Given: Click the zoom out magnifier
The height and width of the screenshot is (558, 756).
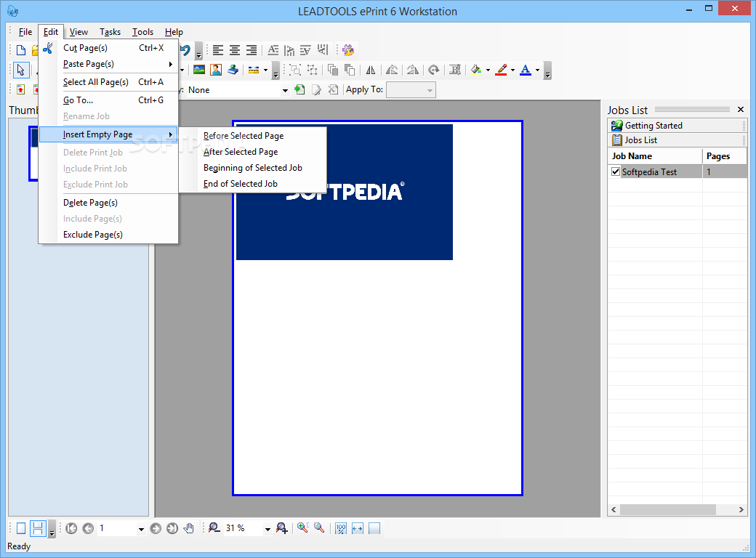Looking at the screenshot, I should (214, 528).
